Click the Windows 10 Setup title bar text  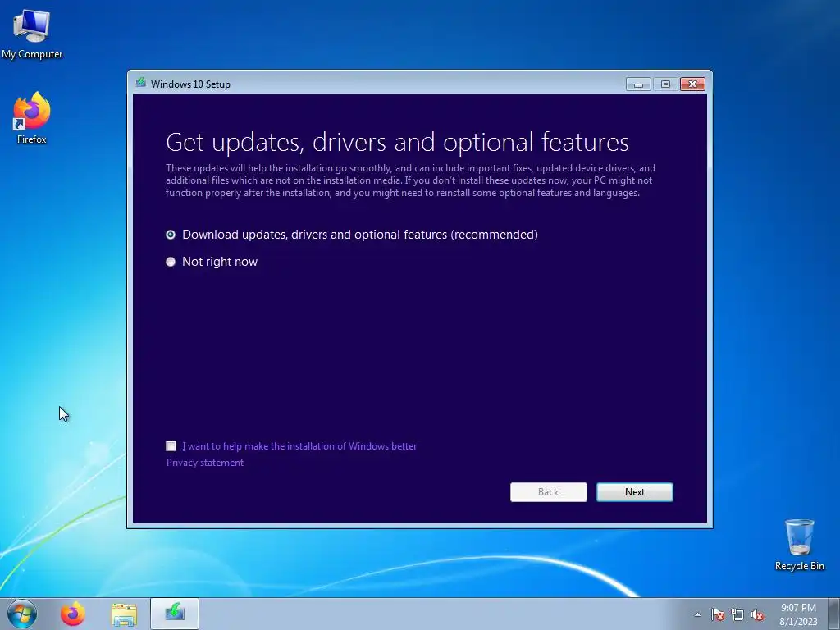(x=190, y=84)
